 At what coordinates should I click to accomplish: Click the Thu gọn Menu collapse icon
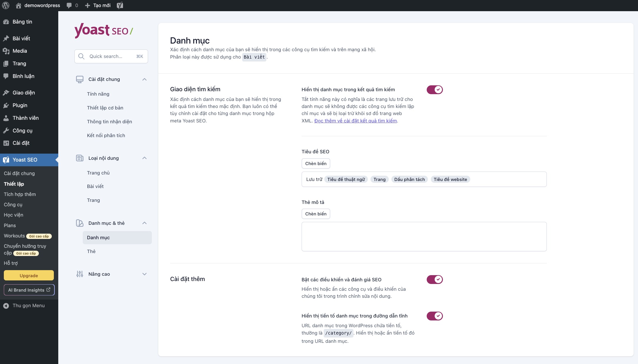(6, 306)
